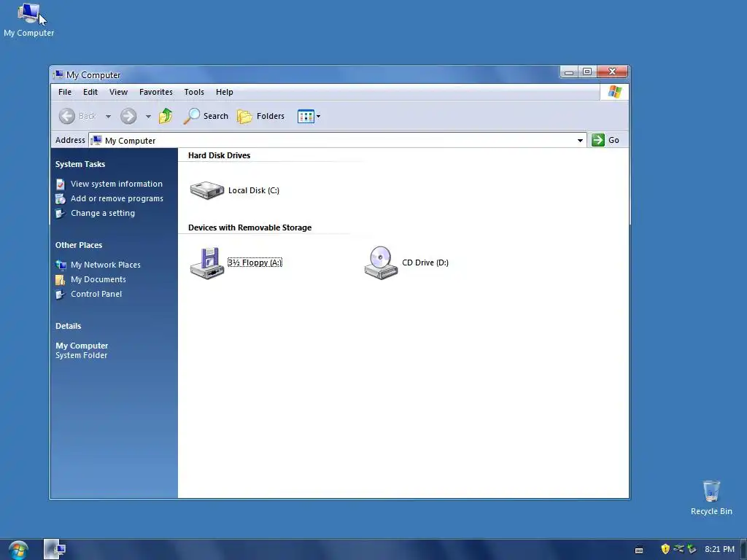747x560 pixels.
Task: Click Devices with Removable Storage header
Action: (x=249, y=227)
